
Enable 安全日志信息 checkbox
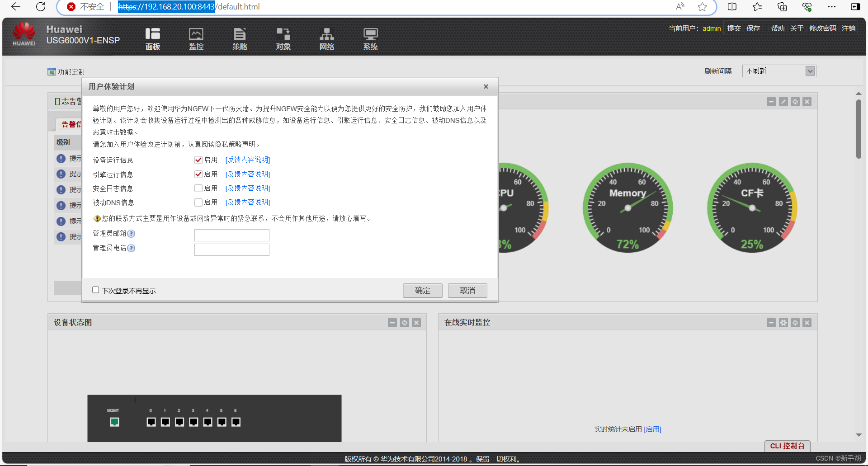click(x=198, y=188)
